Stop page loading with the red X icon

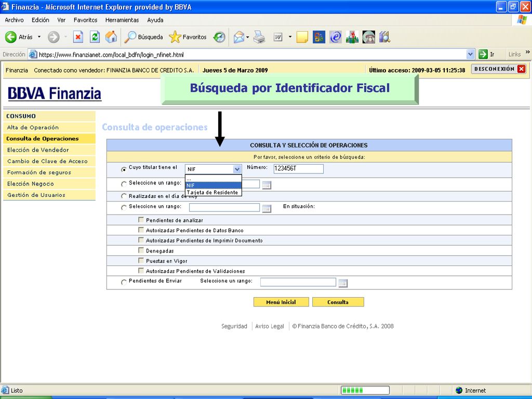pyautogui.click(x=78, y=37)
